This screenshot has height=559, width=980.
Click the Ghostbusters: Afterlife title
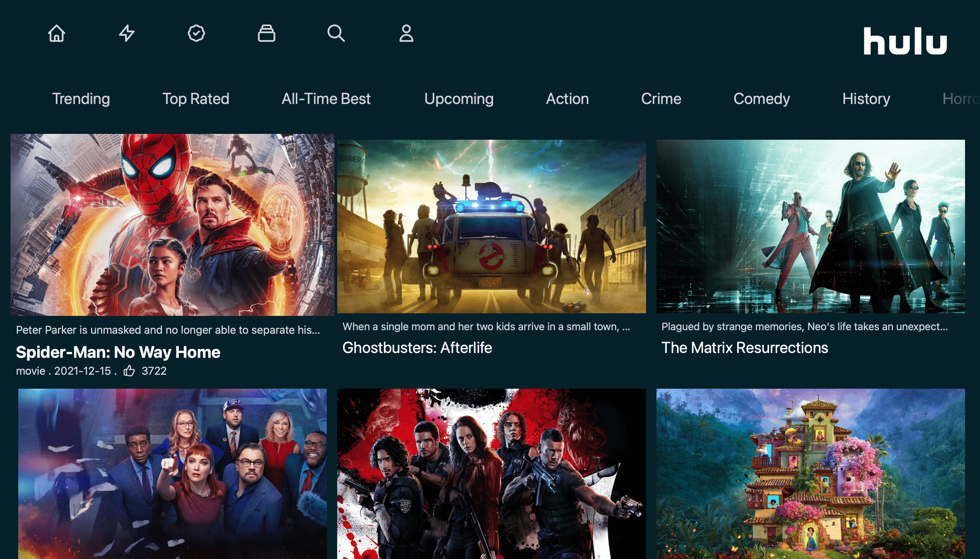click(x=417, y=347)
